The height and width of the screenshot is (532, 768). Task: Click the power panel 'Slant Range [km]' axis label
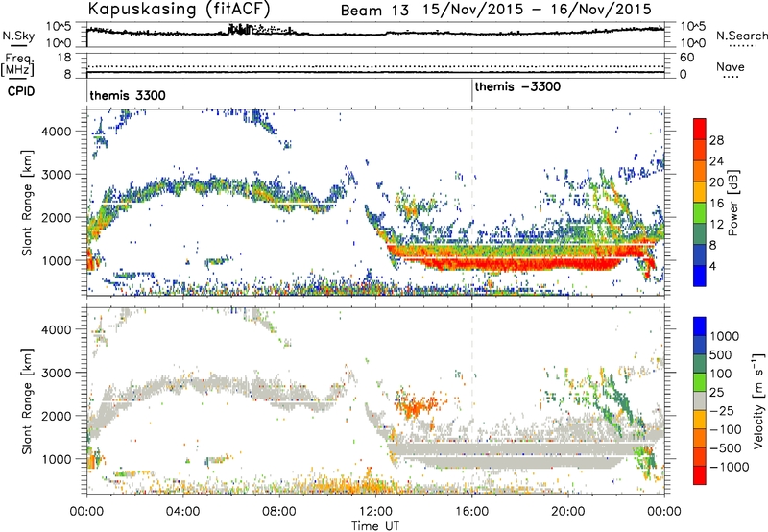coord(27,203)
